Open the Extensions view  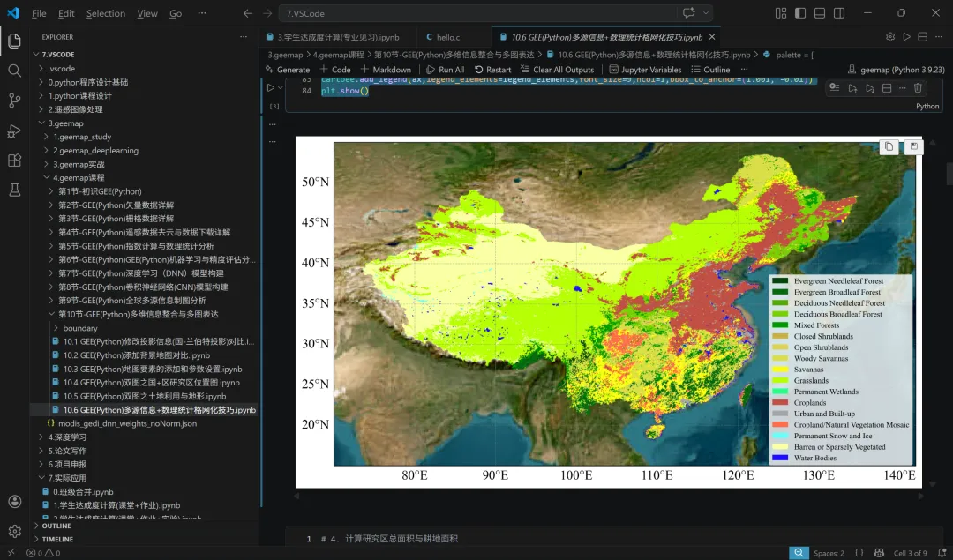[x=15, y=161]
